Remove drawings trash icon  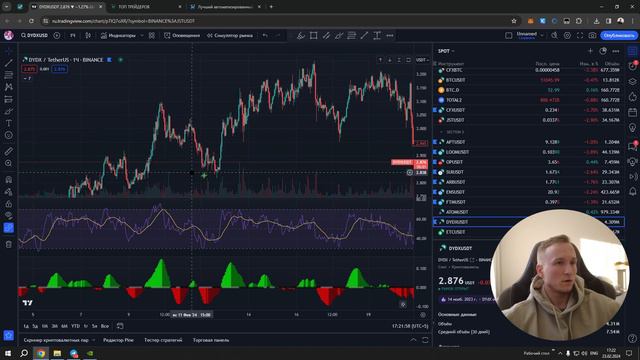coord(9,244)
